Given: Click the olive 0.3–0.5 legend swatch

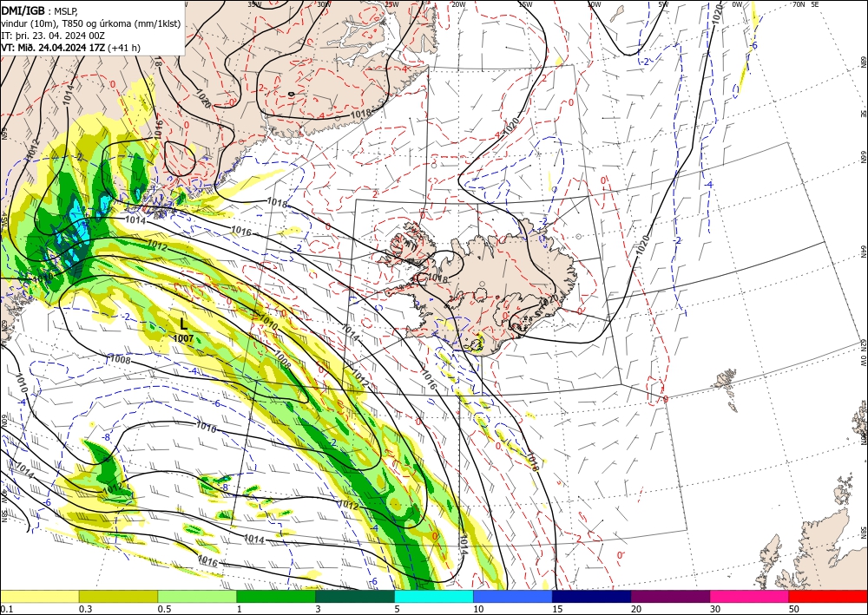Looking at the screenshot, I should 118,596.
